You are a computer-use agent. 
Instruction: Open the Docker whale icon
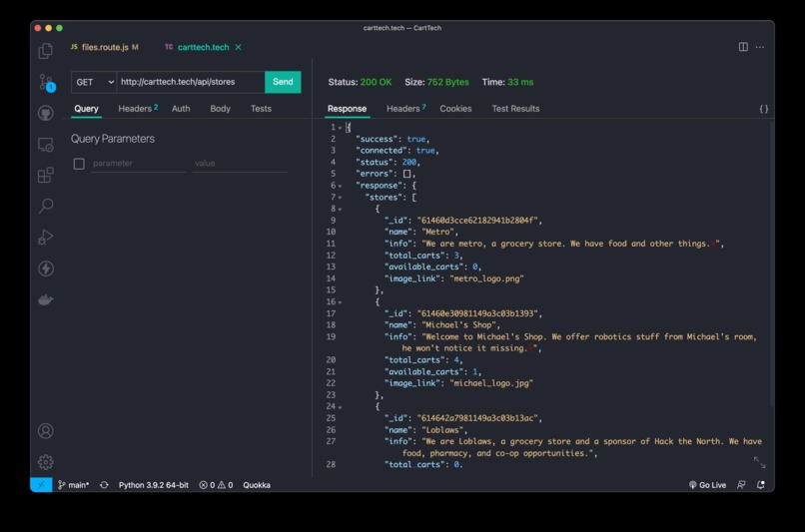[46, 299]
